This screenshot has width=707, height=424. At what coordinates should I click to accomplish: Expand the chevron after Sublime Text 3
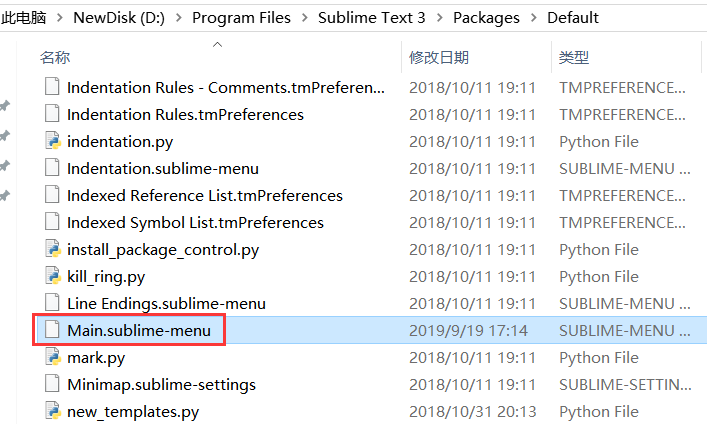(439, 18)
